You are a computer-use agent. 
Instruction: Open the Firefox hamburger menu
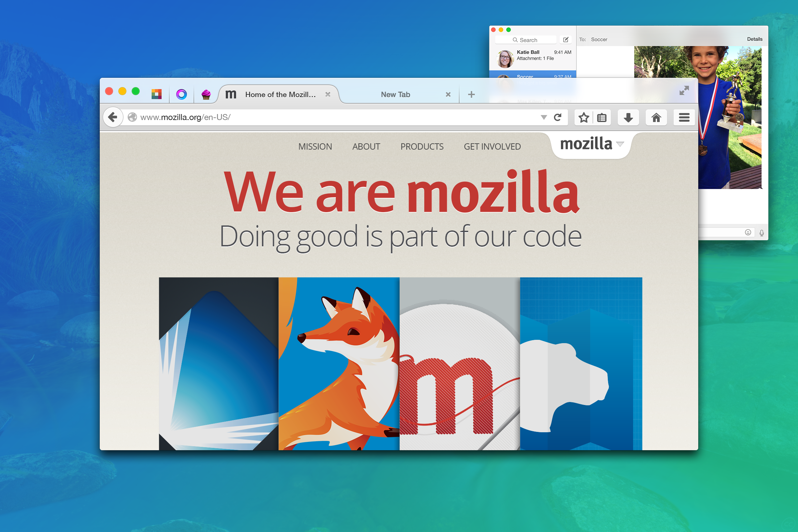point(684,118)
